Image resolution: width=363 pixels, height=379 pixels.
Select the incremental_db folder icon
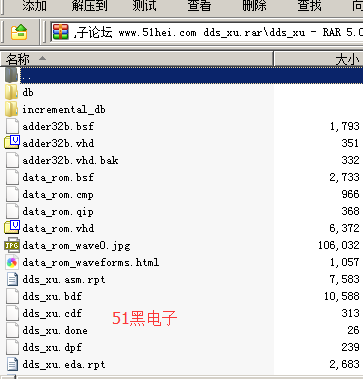tap(11, 109)
